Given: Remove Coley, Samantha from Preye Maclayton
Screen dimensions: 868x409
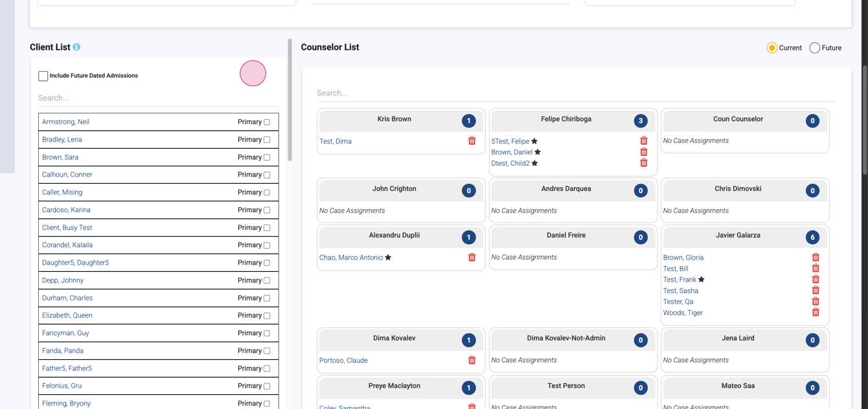Looking at the screenshot, I should [x=472, y=406].
